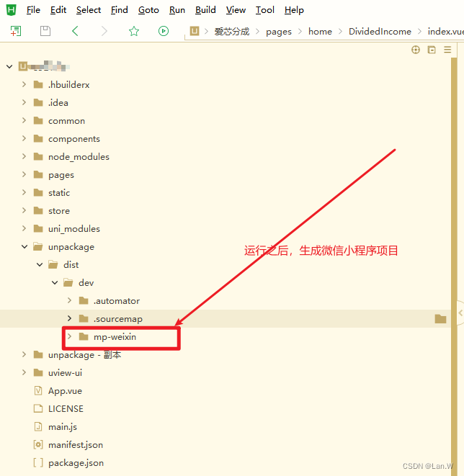Click the locate current file target icon
464x476 pixels.
pyautogui.click(x=415, y=50)
